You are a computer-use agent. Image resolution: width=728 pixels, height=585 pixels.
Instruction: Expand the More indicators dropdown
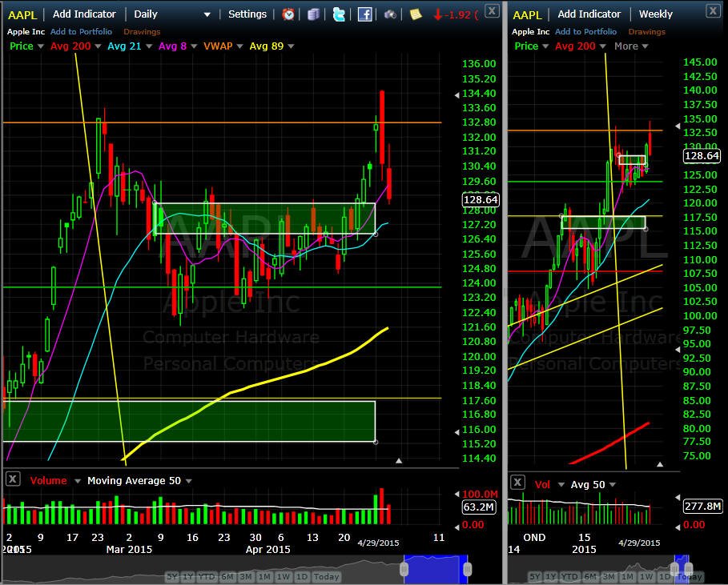click(x=645, y=46)
